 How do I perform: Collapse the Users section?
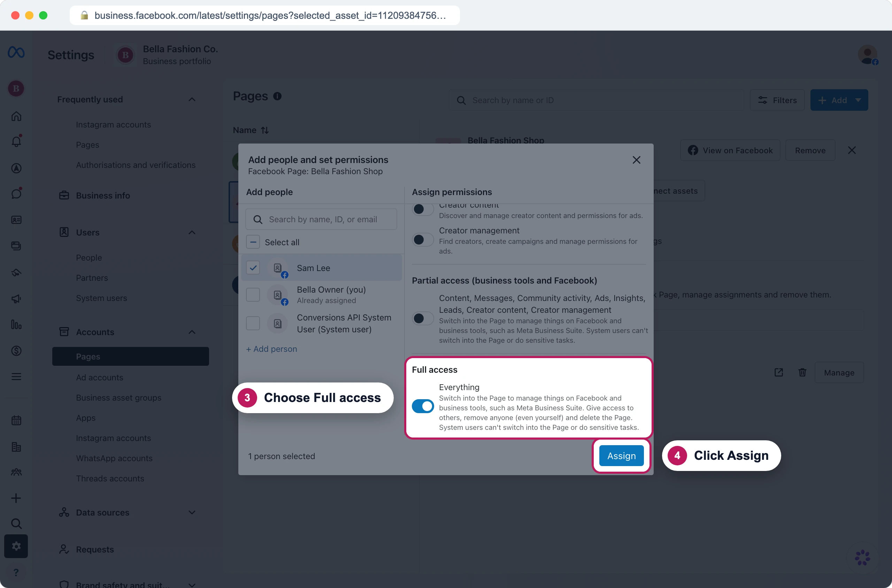(x=192, y=232)
